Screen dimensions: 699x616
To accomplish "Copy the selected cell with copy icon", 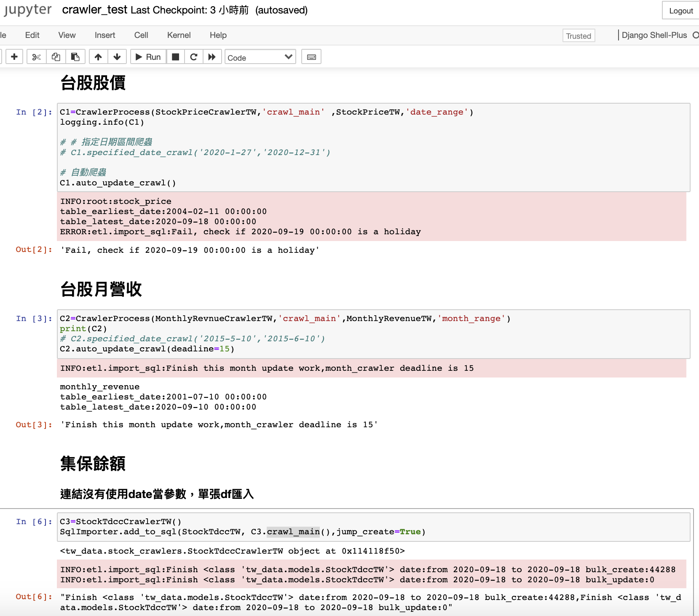I will tap(56, 56).
